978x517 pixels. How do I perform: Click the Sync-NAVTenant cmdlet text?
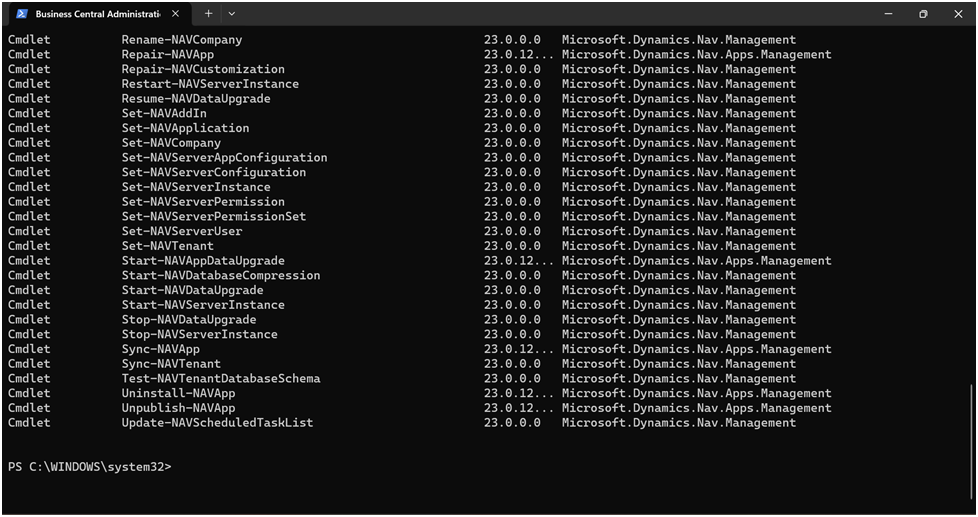click(171, 364)
